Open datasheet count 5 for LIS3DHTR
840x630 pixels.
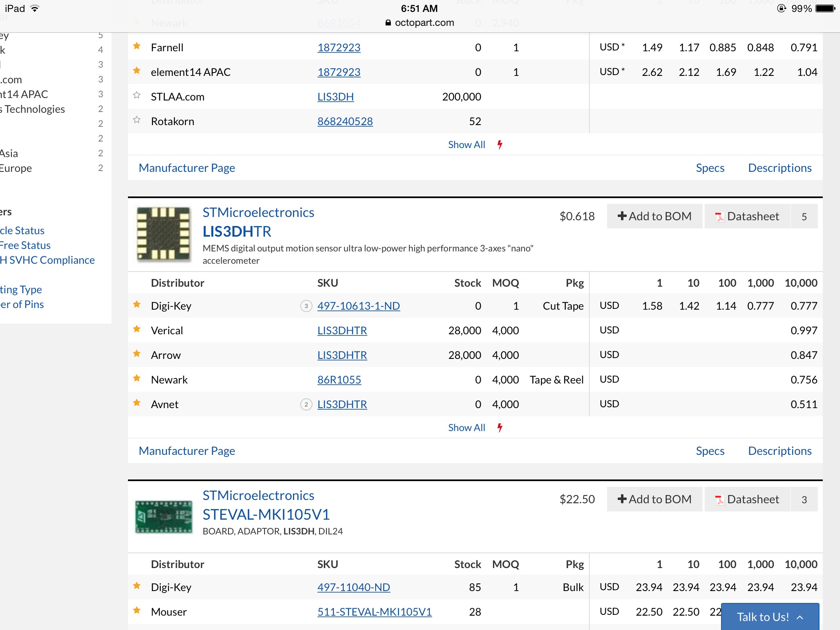pyautogui.click(x=804, y=216)
